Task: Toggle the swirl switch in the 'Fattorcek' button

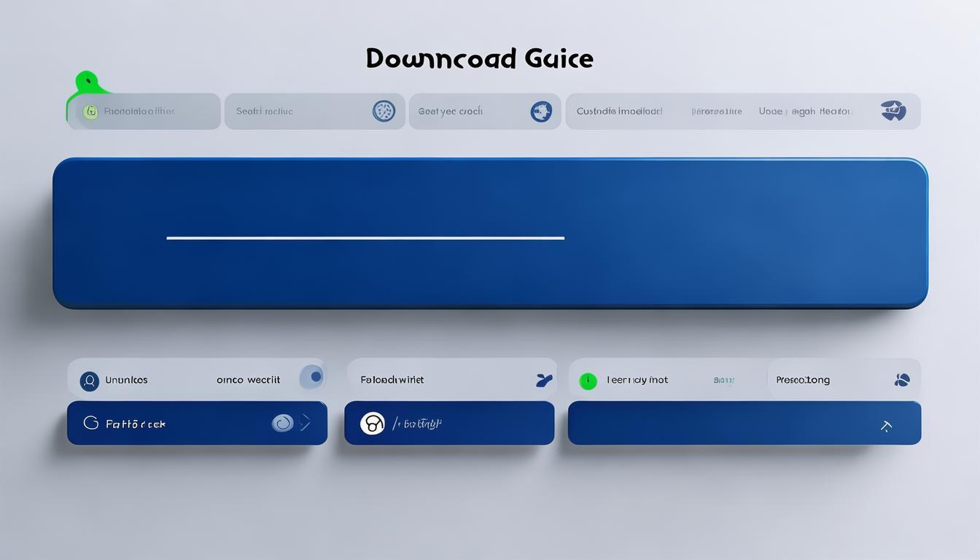Action: [x=282, y=423]
